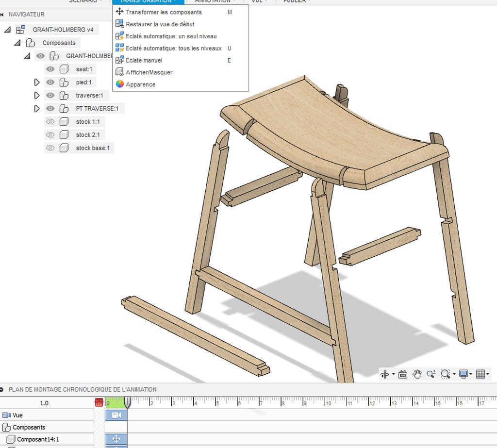Click the red scenario marker on timeline
The width and height of the screenshot is (497, 448).
click(x=99, y=402)
